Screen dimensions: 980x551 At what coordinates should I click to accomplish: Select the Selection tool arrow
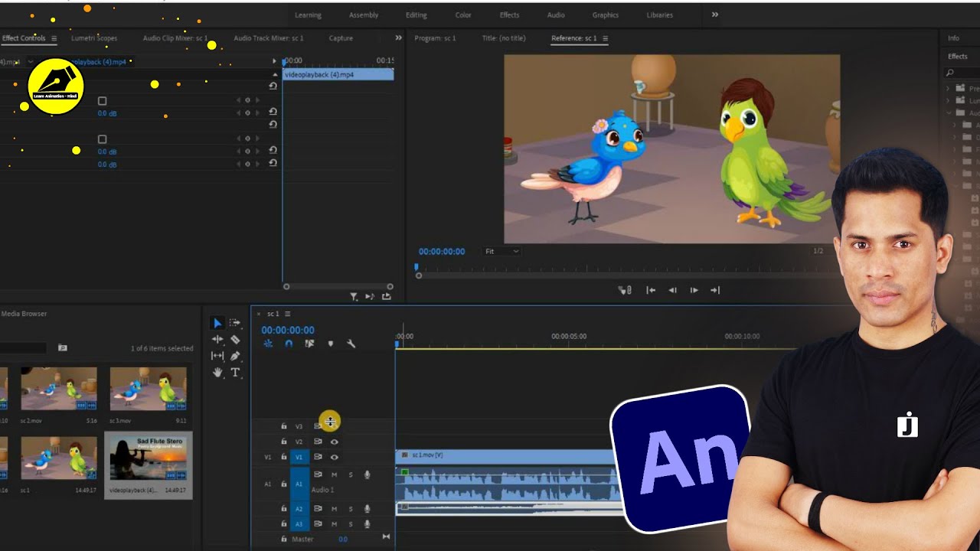point(217,323)
